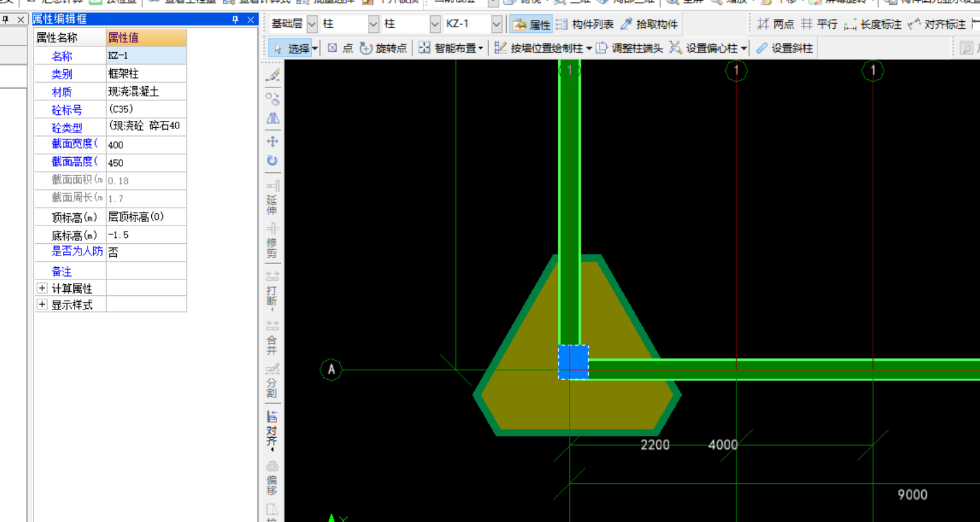Click the mirror icon in vertical toolbar

(x=272, y=118)
